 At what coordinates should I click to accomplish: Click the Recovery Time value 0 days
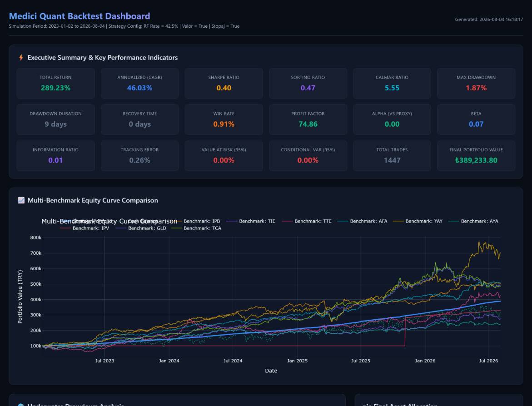click(x=140, y=124)
